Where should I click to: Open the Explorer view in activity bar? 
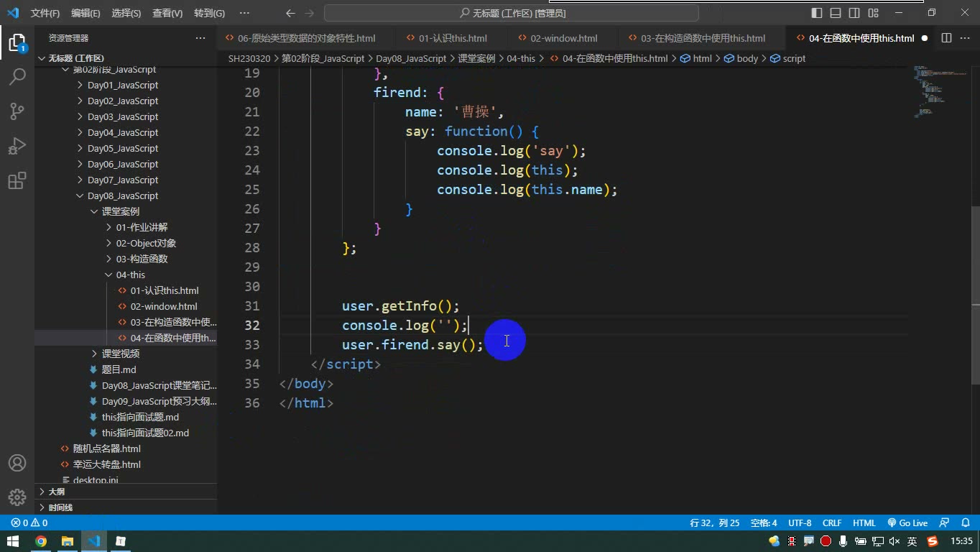pos(17,42)
